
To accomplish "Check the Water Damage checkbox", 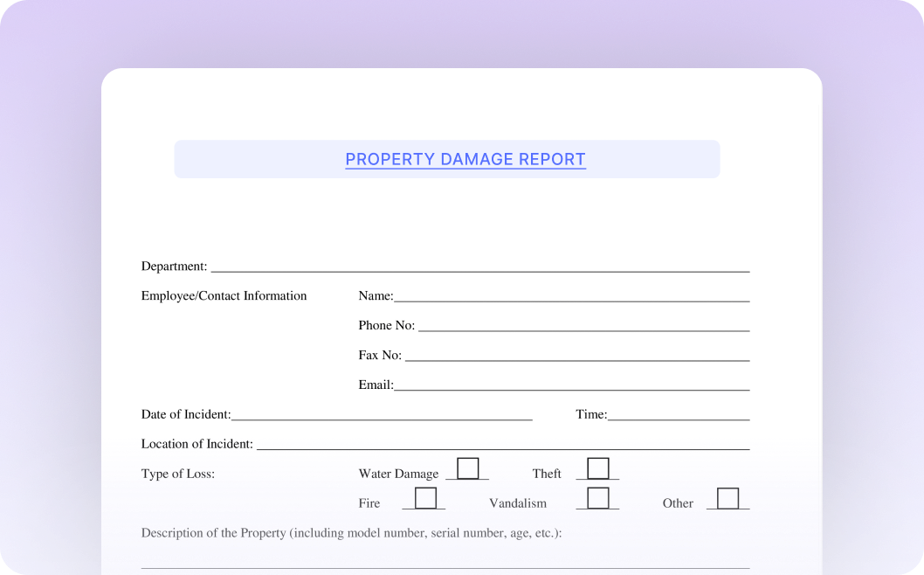I will click(x=468, y=468).
